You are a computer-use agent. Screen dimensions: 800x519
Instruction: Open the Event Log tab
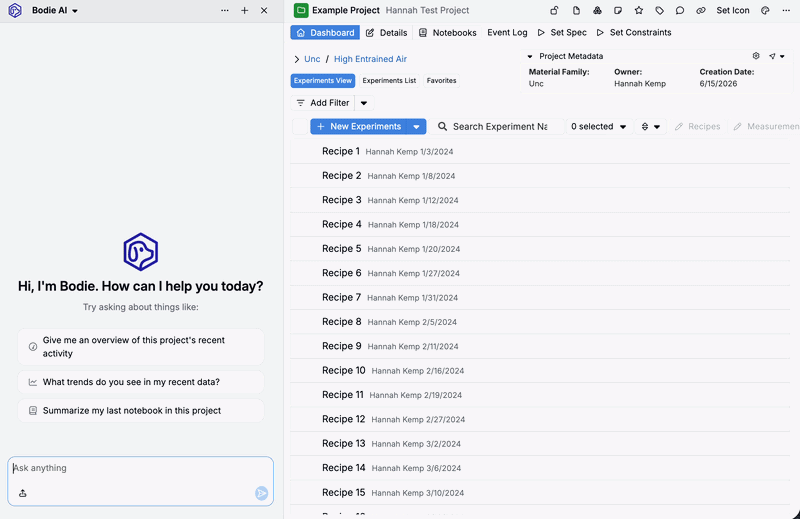pos(507,33)
